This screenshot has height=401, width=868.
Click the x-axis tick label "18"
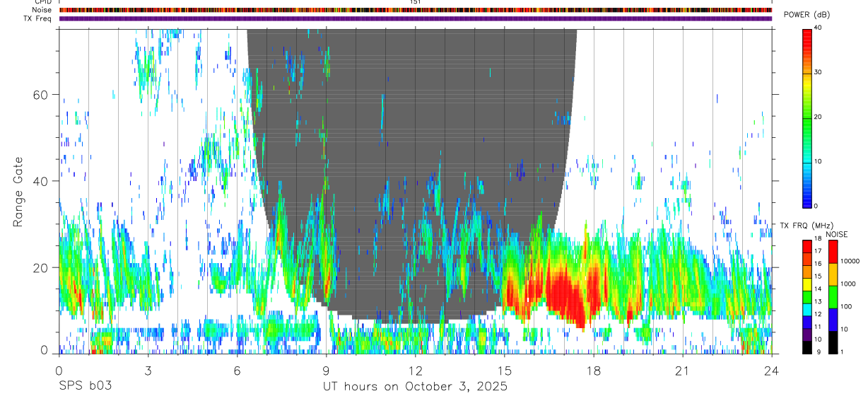[594, 370]
